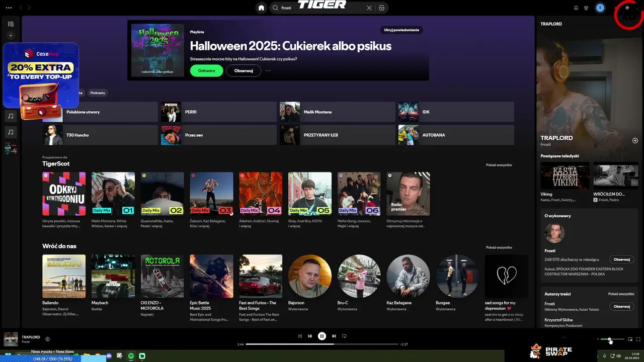Adjust the volume slider
Viewport: 644px width, 362px height.
(612, 339)
